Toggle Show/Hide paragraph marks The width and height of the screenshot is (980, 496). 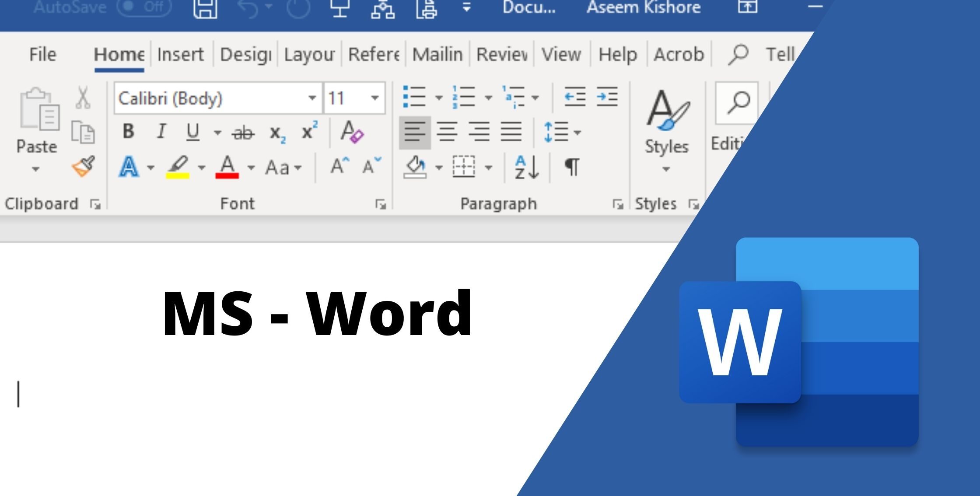coord(572,167)
